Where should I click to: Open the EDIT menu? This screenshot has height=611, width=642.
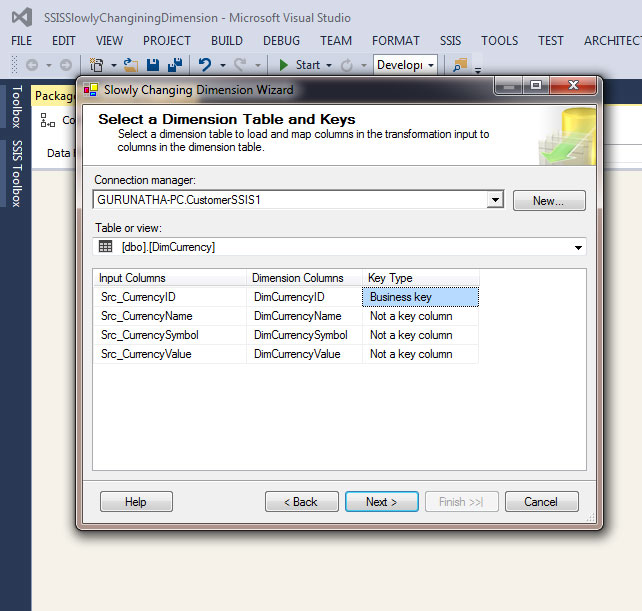tap(63, 41)
